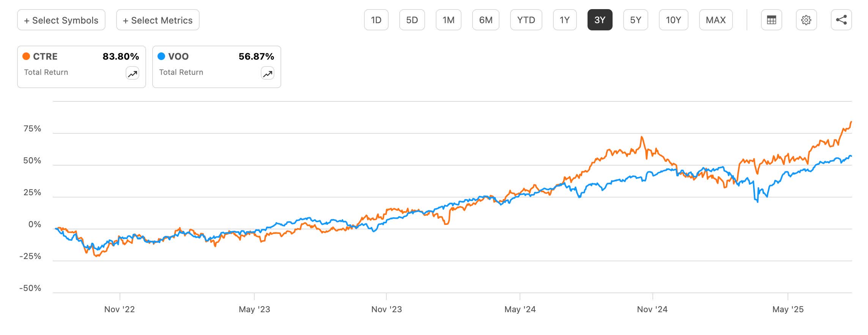Click the CTRE sparkline chart icon

132,73
